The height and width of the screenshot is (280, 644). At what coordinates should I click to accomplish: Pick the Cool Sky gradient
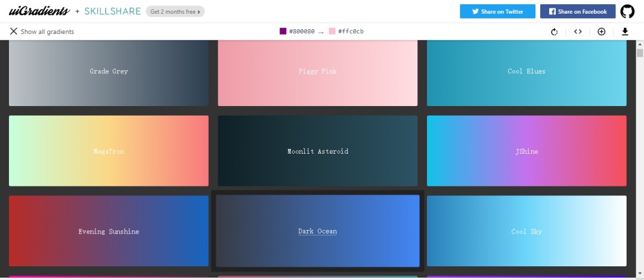coord(527,231)
